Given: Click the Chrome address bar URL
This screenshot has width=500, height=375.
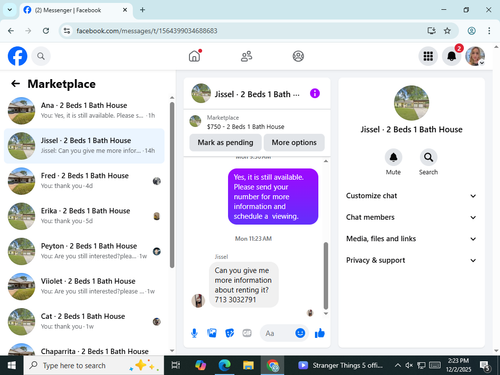Looking at the screenshot, I should point(147,31).
